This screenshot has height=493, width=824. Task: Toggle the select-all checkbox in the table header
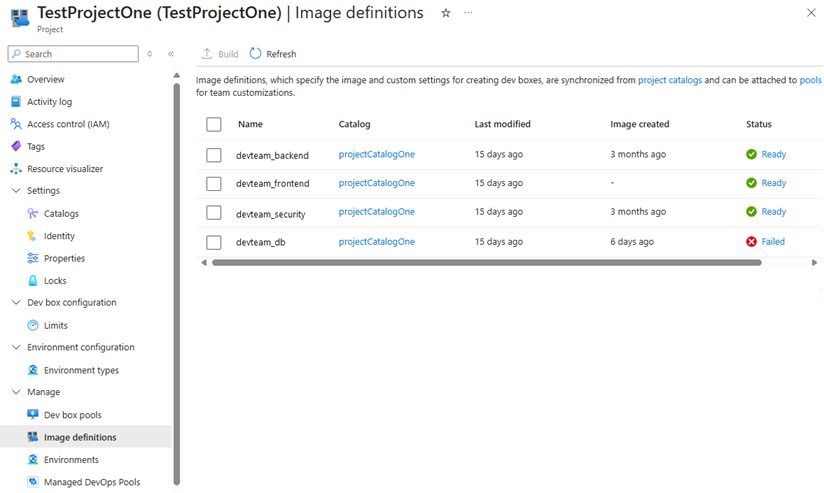[213, 124]
